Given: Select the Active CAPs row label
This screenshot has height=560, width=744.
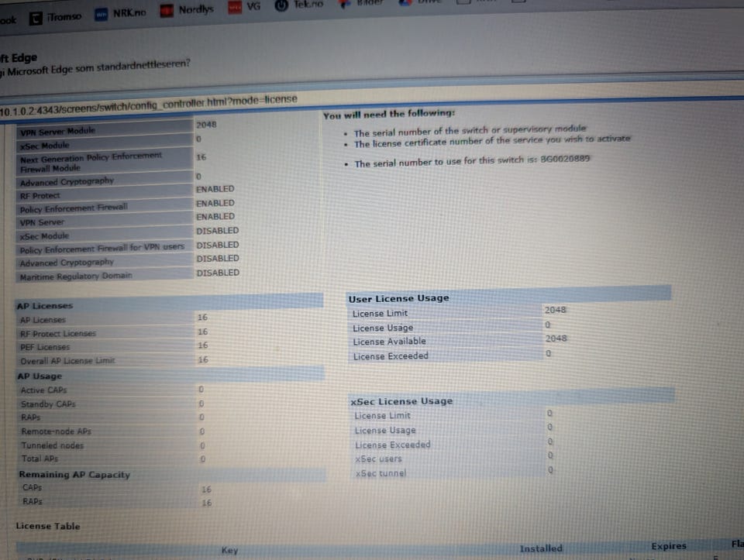Looking at the screenshot, I should (43, 390).
